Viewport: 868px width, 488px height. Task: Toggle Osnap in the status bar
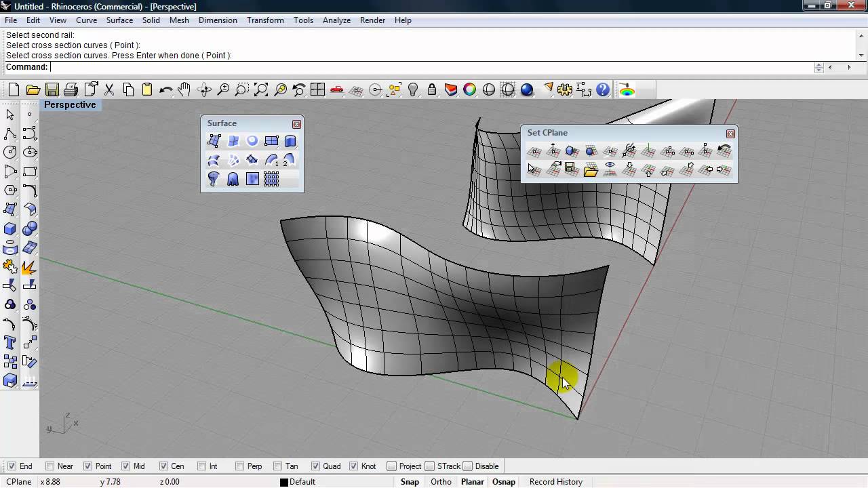[x=504, y=482]
